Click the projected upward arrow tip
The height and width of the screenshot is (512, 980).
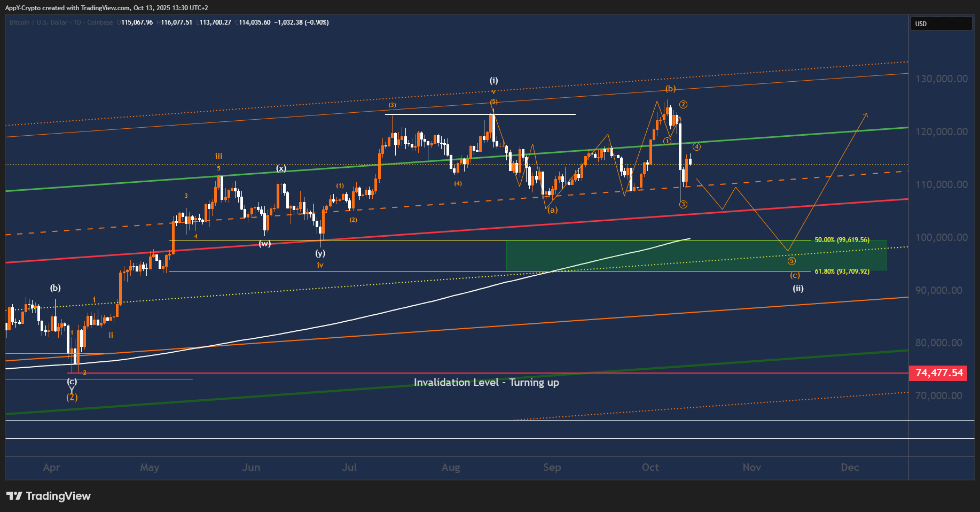[x=866, y=114]
